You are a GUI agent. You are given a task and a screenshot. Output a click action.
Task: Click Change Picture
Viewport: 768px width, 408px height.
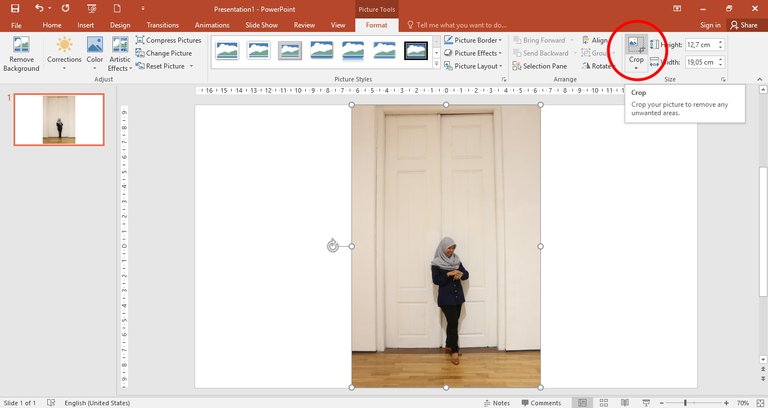164,53
